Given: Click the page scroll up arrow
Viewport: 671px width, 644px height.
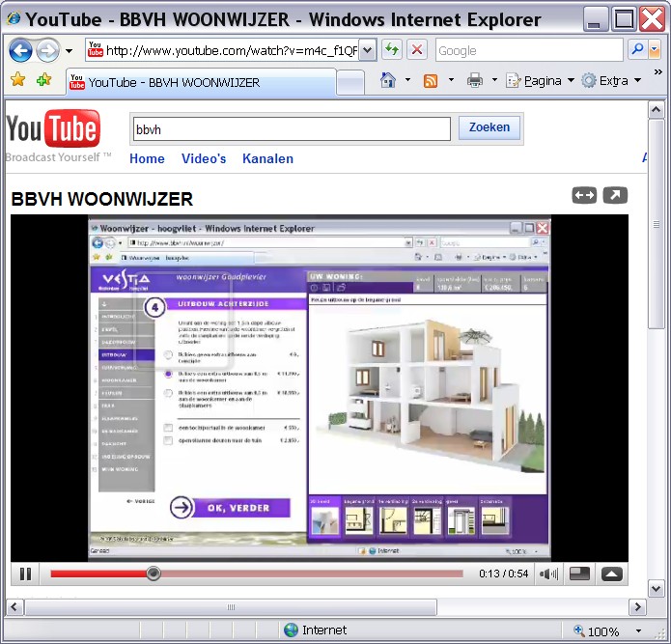Looking at the screenshot, I should click(656, 109).
